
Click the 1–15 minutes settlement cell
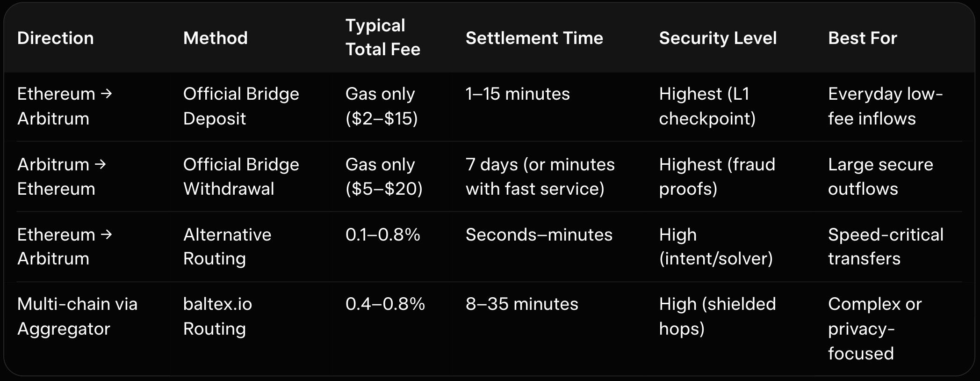tap(518, 94)
